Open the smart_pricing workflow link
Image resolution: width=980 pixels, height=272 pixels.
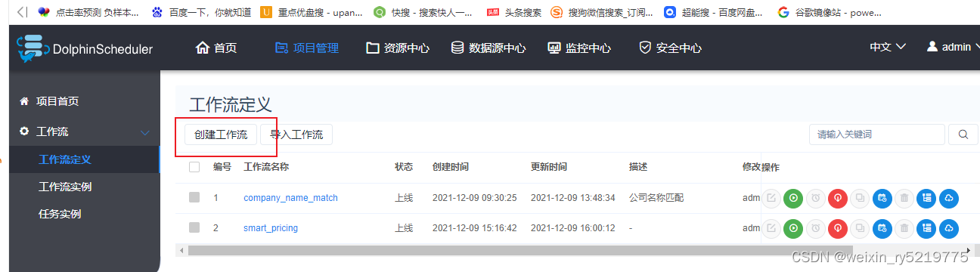(x=271, y=227)
